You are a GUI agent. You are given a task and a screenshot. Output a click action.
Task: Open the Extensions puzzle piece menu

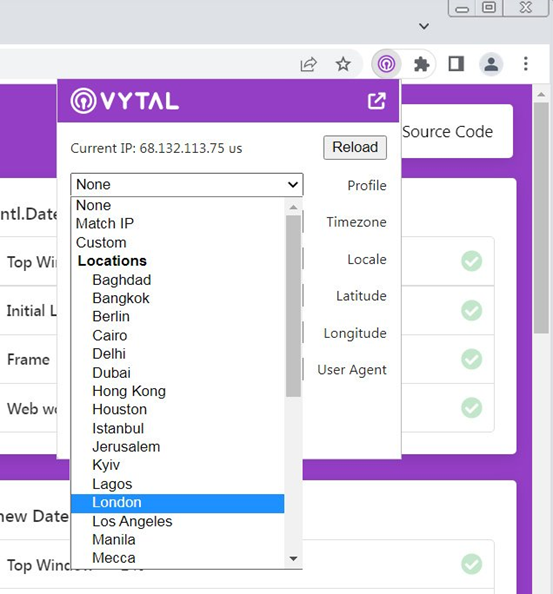[422, 64]
